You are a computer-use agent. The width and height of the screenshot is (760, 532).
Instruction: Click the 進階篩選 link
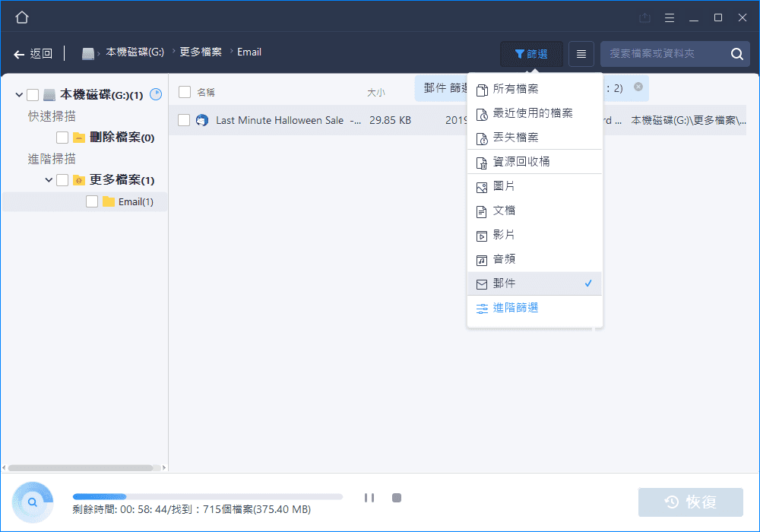click(515, 308)
